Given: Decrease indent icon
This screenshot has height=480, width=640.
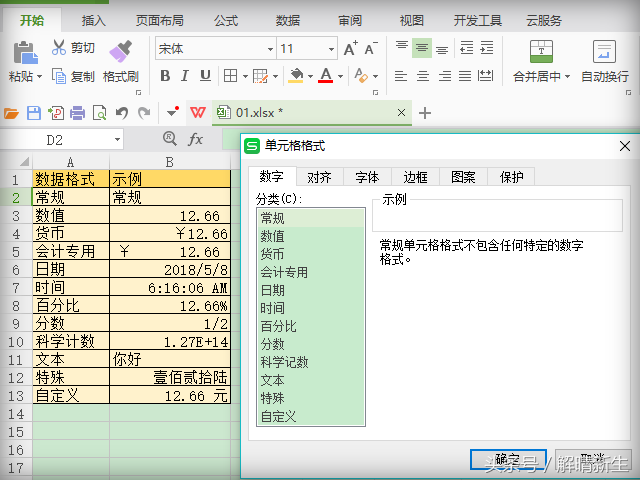Looking at the screenshot, I should (x=466, y=48).
